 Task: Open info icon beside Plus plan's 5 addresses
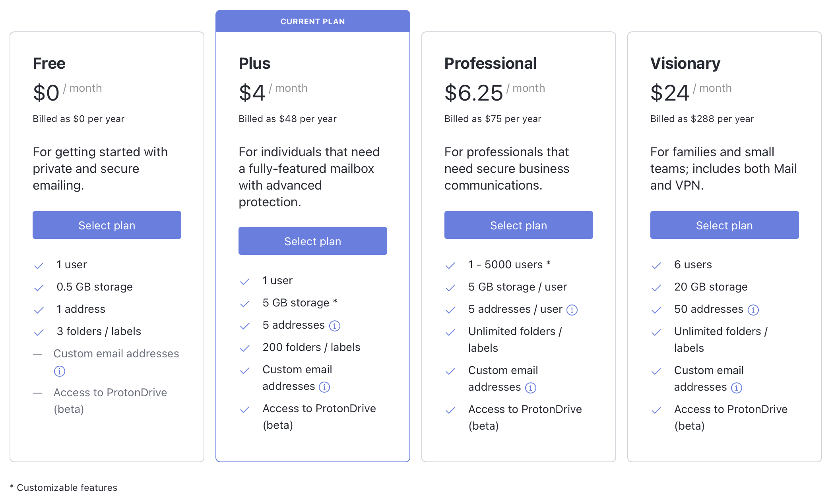click(335, 326)
